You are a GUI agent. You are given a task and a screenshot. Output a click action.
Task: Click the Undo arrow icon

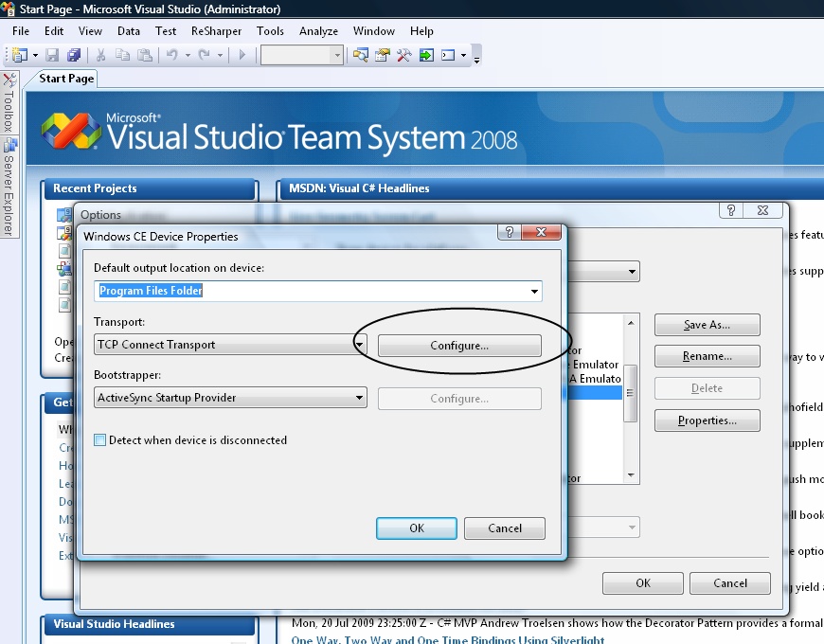(x=171, y=55)
